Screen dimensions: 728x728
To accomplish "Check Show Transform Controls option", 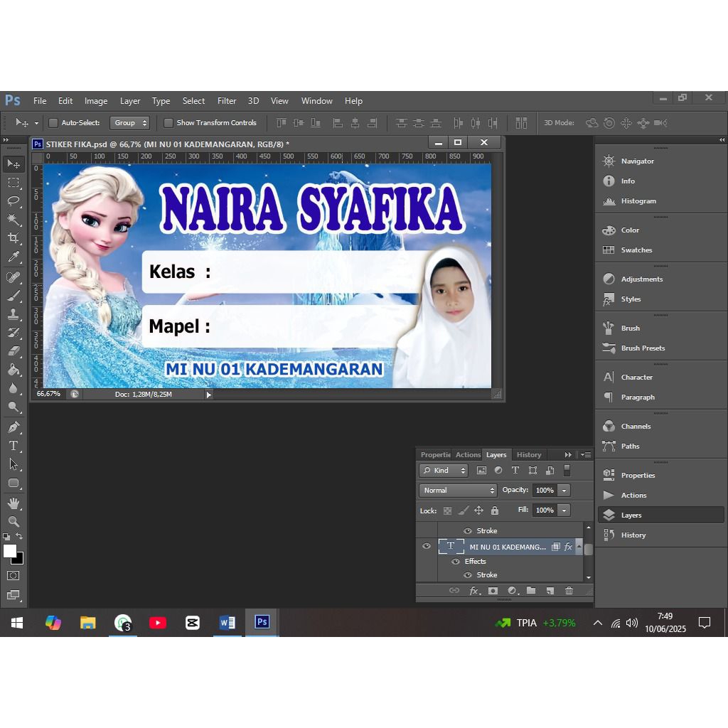I will pyautogui.click(x=168, y=122).
